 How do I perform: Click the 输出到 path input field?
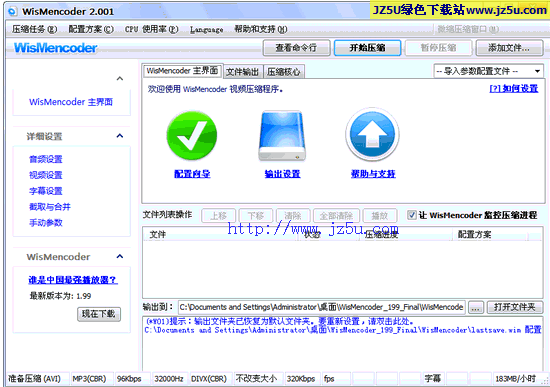[x=322, y=307]
